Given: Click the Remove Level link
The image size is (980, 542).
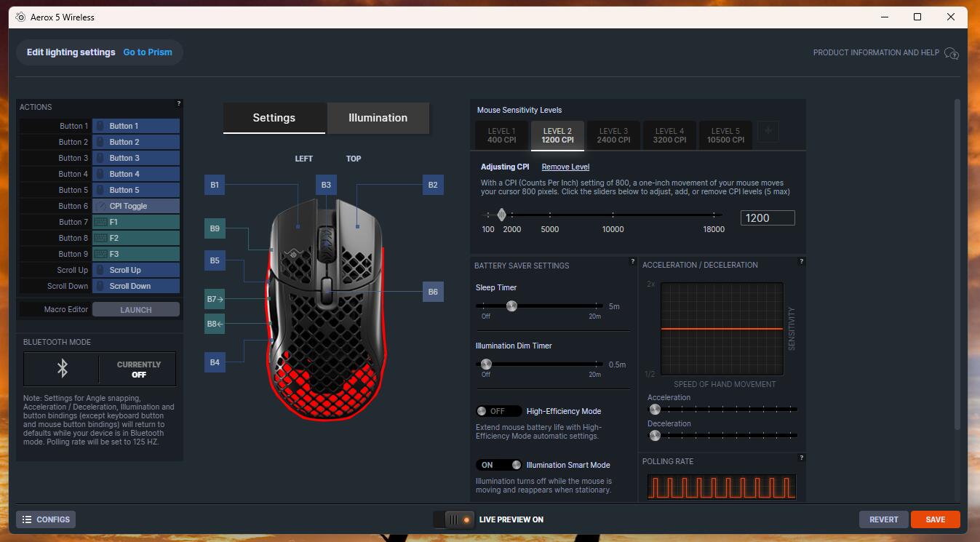Looking at the screenshot, I should [x=565, y=167].
